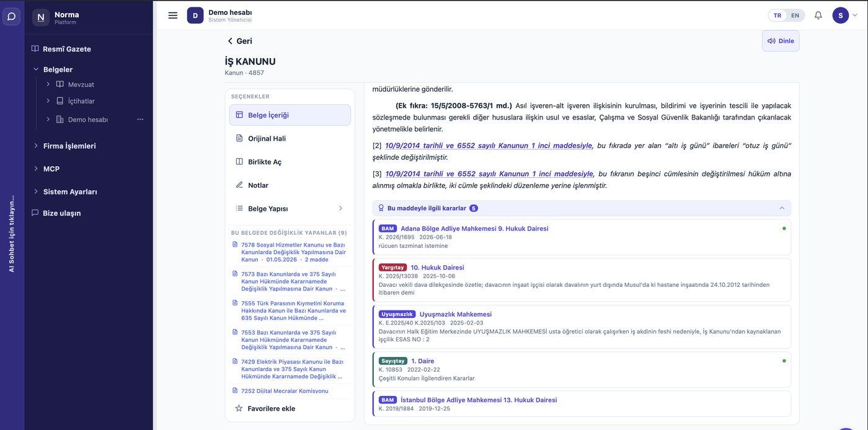Switch language toggle to EN
The image size is (868, 430).
795,15
